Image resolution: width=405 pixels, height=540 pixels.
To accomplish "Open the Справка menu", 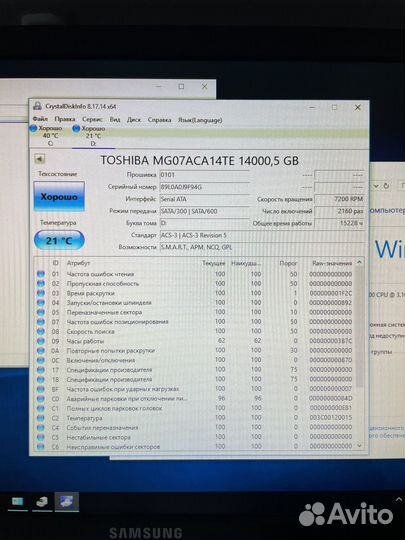I will [159, 120].
